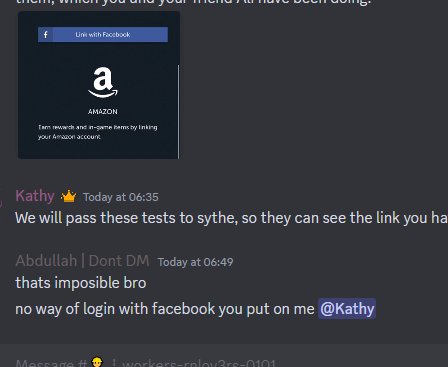
Task: Click the "no way of login with facebook" message
Action: [165, 309]
